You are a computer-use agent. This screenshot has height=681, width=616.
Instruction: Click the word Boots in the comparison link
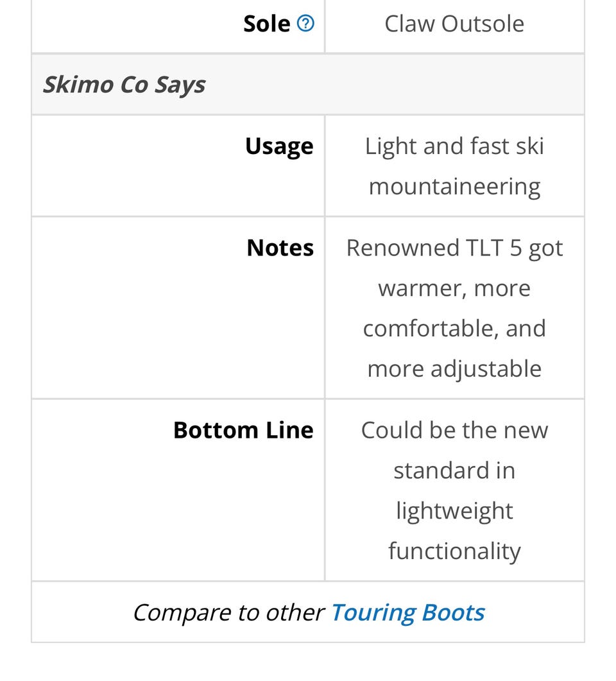pos(453,612)
